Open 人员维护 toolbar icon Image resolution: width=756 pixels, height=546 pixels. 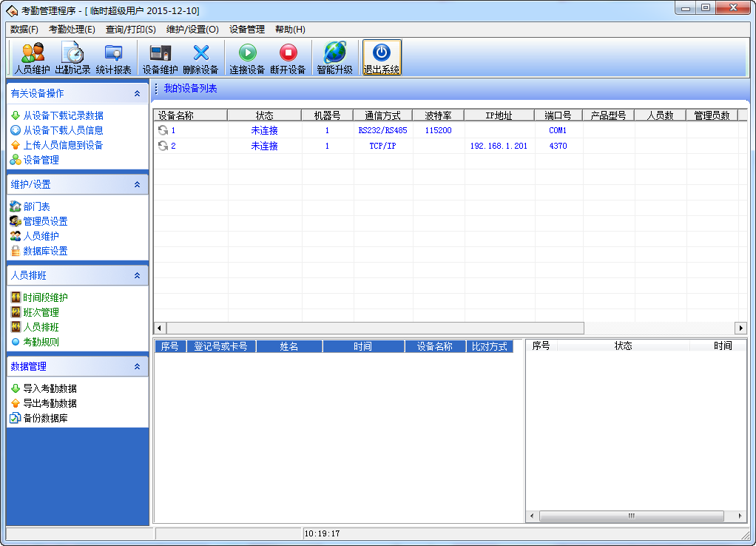(33, 58)
